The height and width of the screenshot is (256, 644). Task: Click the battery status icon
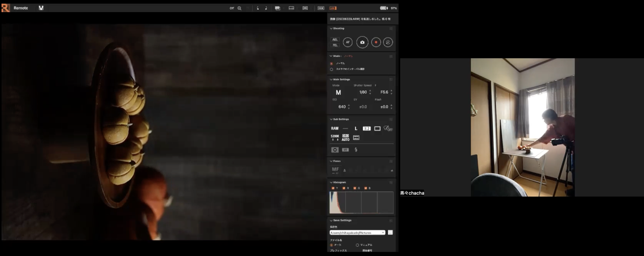(x=384, y=8)
